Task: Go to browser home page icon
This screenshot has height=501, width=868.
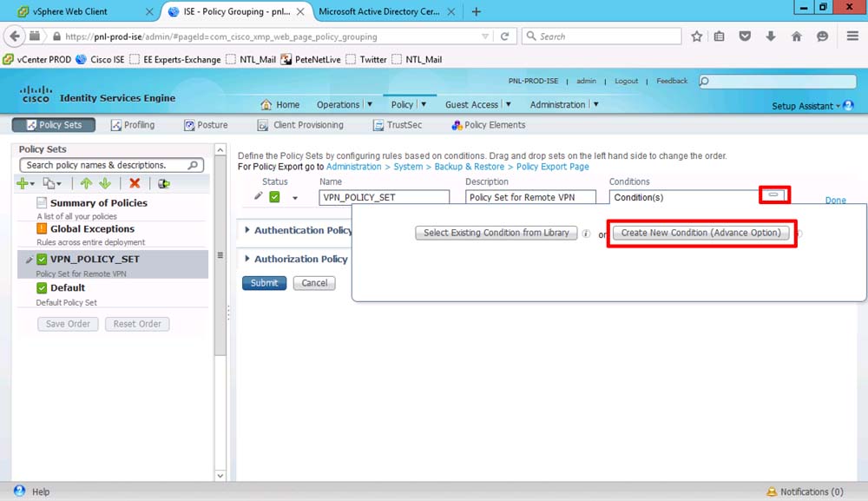Action: point(797,36)
